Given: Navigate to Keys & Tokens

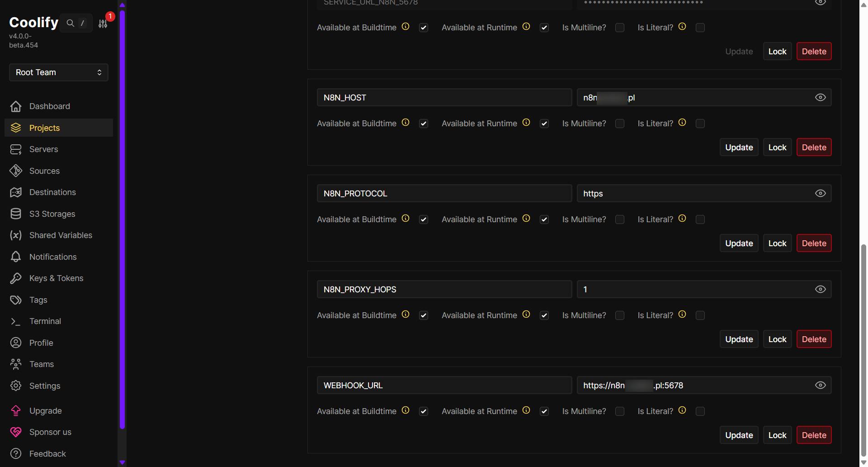Looking at the screenshot, I should [59, 278].
